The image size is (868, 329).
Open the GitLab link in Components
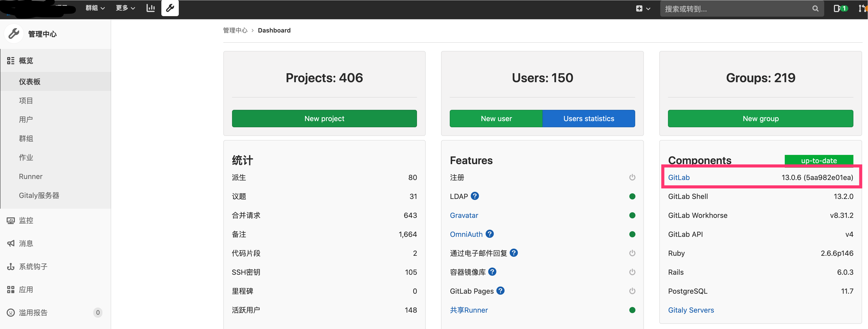tap(679, 177)
